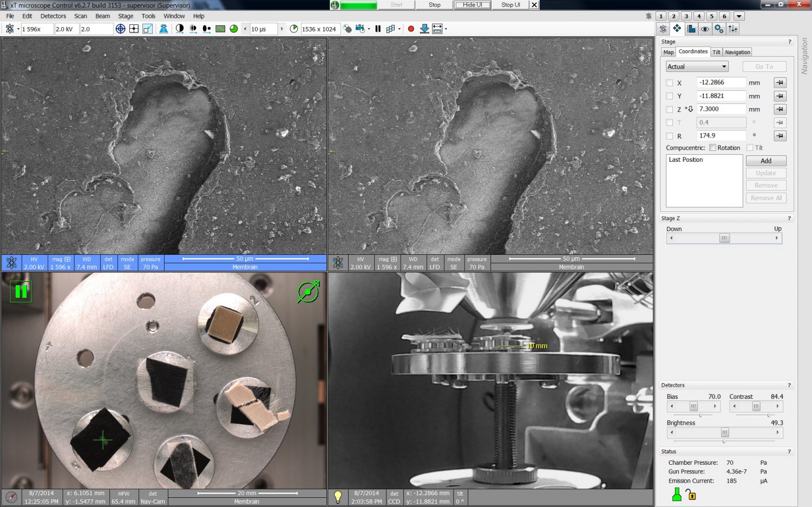Open the quad-view layout icon
Image resolution: width=812 pixels, height=507 pixels.
tap(390, 29)
